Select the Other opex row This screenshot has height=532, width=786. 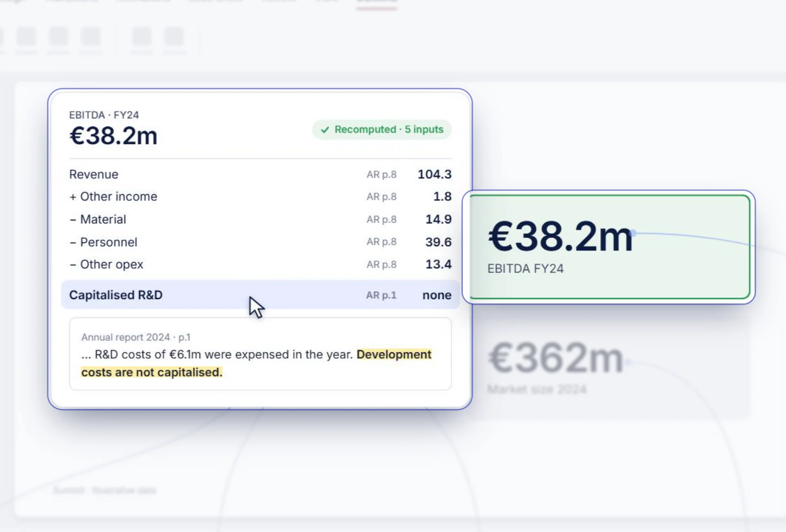click(260, 265)
